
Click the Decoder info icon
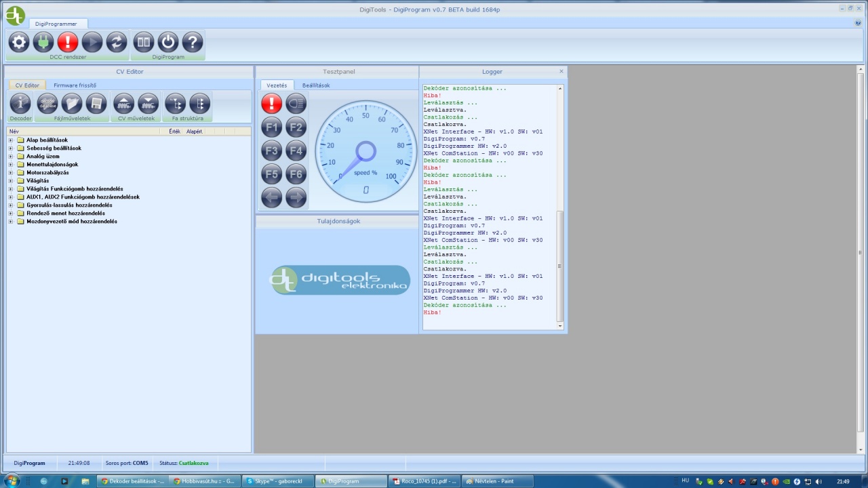[x=20, y=104]
